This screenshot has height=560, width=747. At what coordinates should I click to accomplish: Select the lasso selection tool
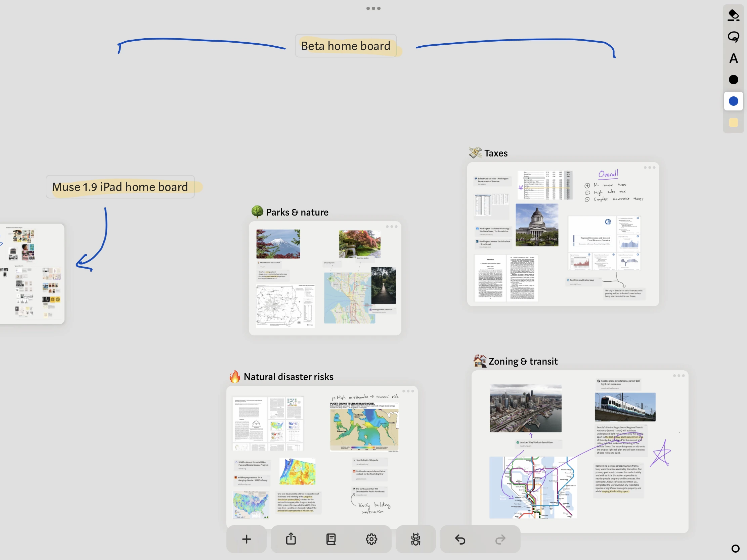733,37
